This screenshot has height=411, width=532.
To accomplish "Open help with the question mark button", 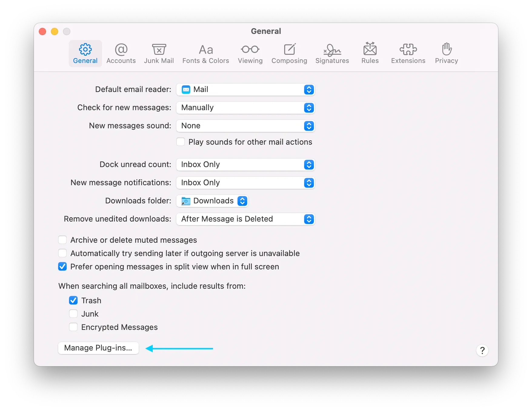I will [482, 351].
